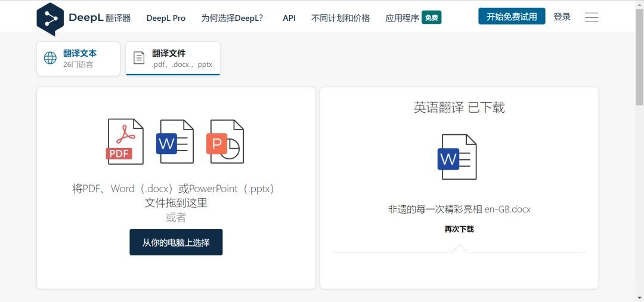Click 再次下载 to re-download the file

coord(459,229)
